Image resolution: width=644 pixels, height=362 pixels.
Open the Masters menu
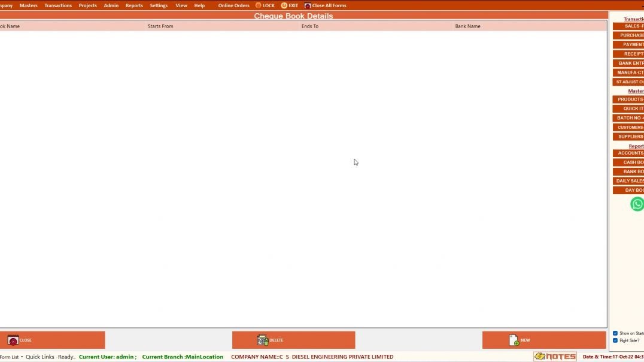pyautogui.click(x=28, y=5)
